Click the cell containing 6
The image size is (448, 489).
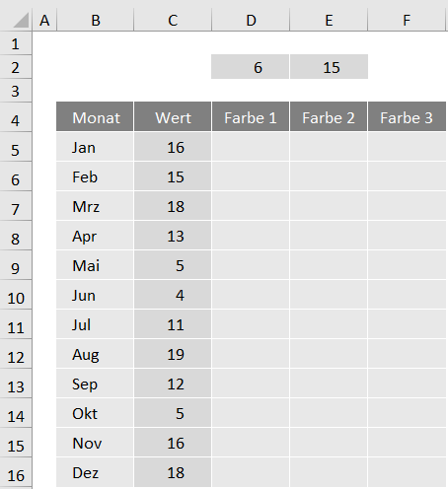(x=251, y=67)
